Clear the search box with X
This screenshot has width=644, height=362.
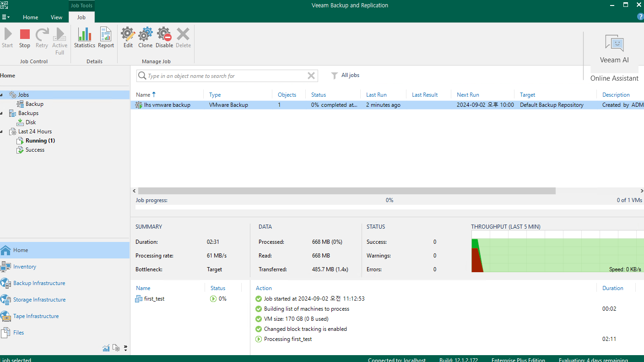(x=311, y=76)
